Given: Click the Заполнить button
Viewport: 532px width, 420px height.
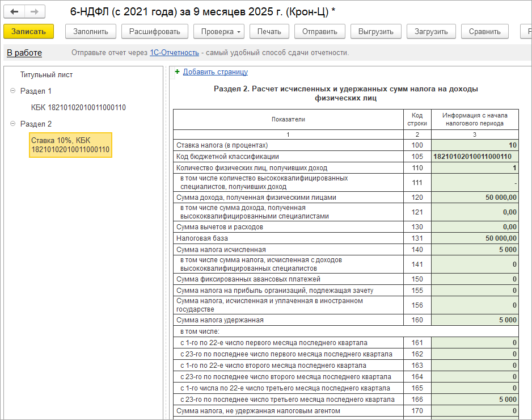Looking at the screenshot, I should tap(91, 31).
